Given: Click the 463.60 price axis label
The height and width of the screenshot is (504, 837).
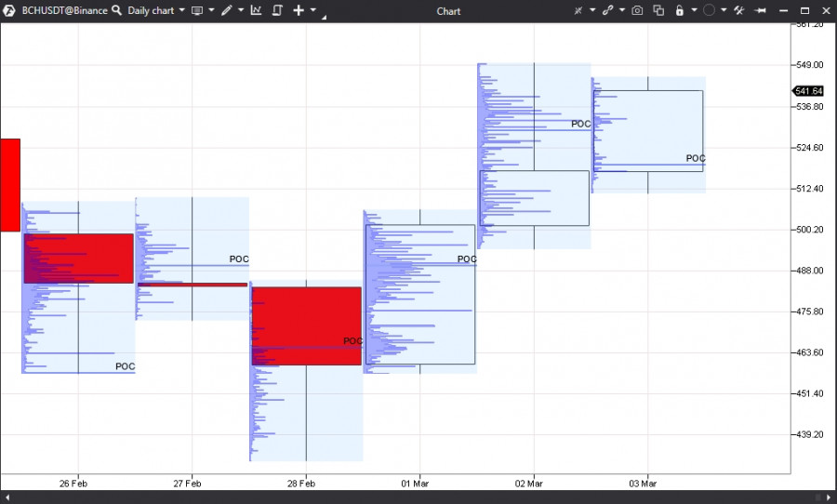Looking at the screenshot, I should [810, 352].
